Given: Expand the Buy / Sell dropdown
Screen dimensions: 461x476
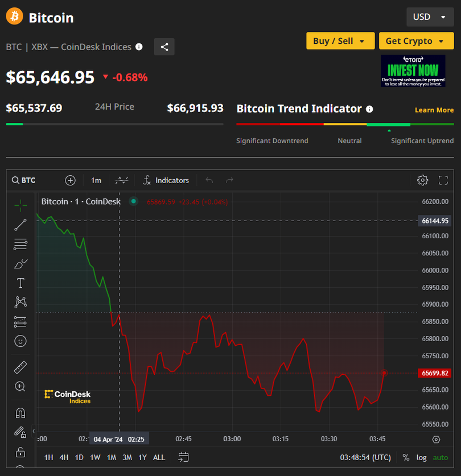Looking at the screenshot, I should click(340, 41).
